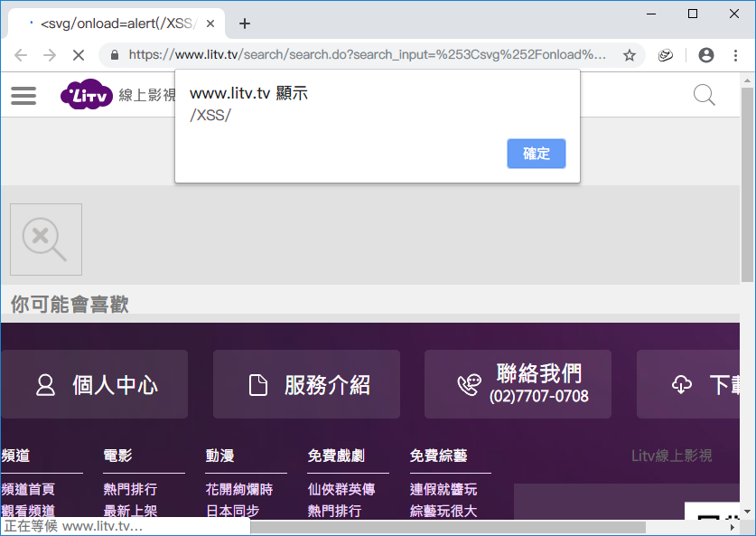Click the person icon in 個人中心
Image resolution: width=756 pixels, height=536 pixels.
click(45, 385)
